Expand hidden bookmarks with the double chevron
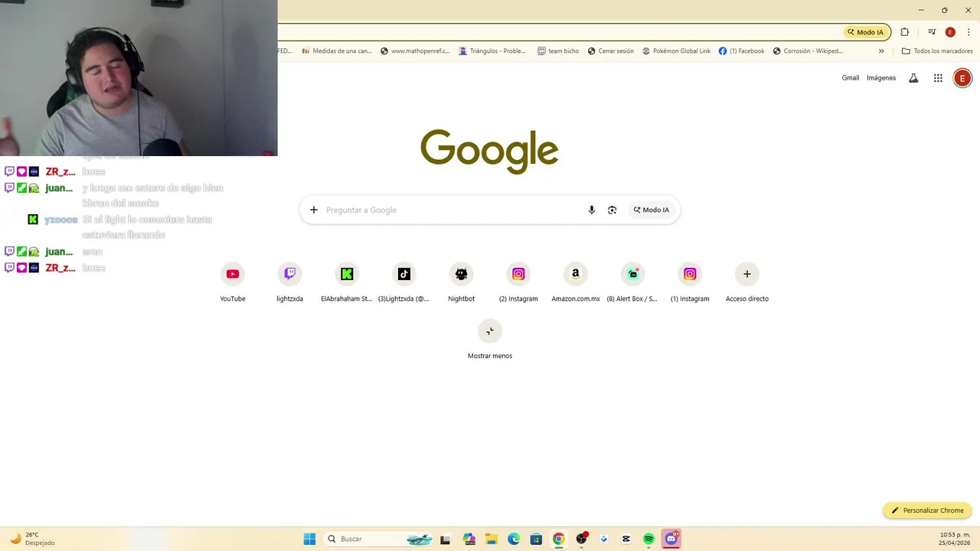This screenshot has height=551, width=980. click(x=881, y=51)
